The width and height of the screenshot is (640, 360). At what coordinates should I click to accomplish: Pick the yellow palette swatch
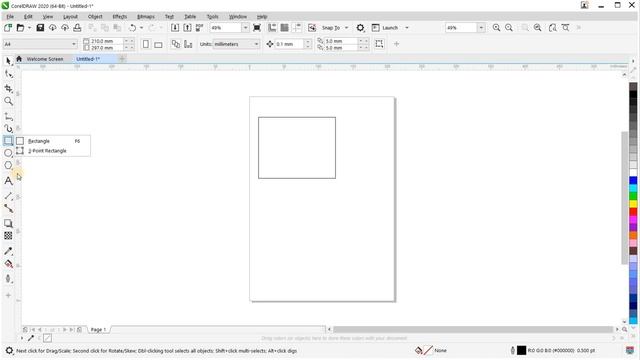coord(633,204)
